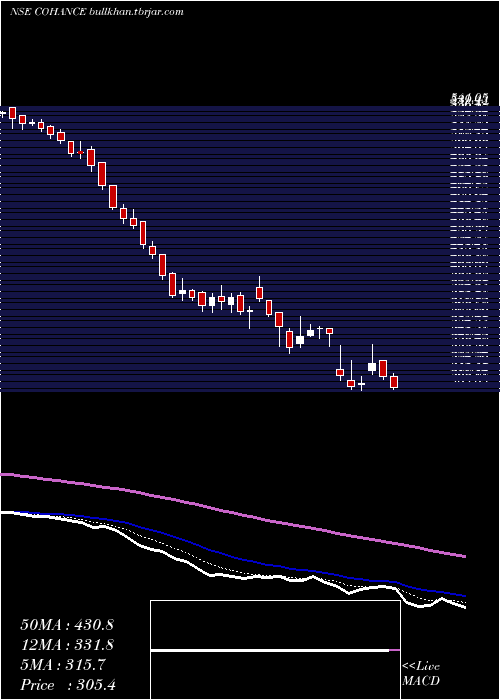Image resolution: width=500 pixels, height=700 pixels.
Task: Click the Price : 305.4 label
Action: pos(68,685)
